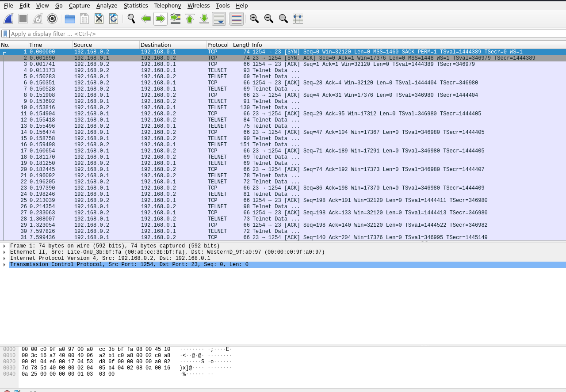Reload this capture file
The image size is (566, 392).
click(114, 19)
